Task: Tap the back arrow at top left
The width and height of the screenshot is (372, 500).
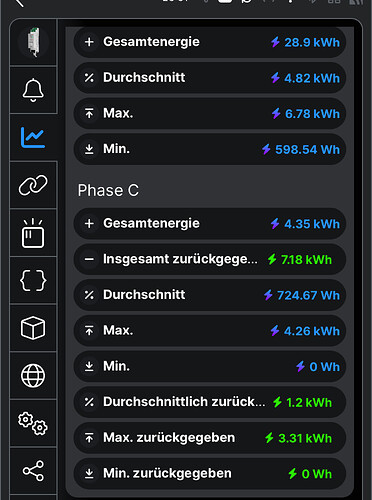Action: 19,3
